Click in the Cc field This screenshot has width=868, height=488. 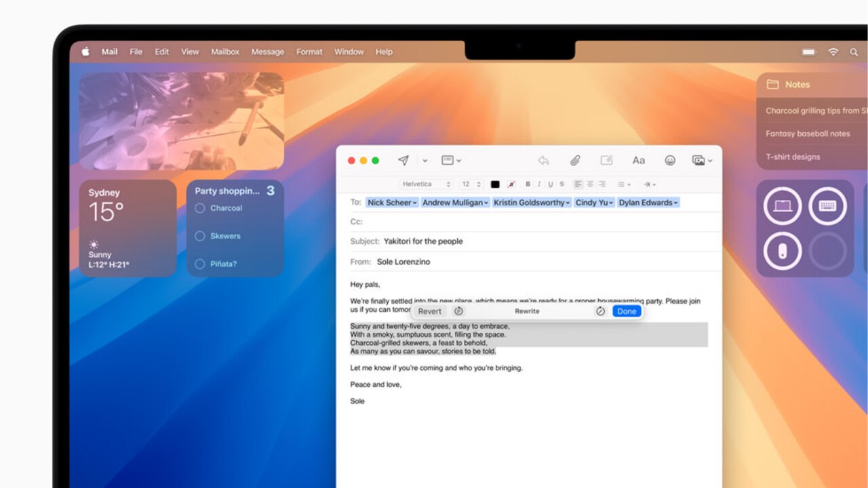[536, 222]
